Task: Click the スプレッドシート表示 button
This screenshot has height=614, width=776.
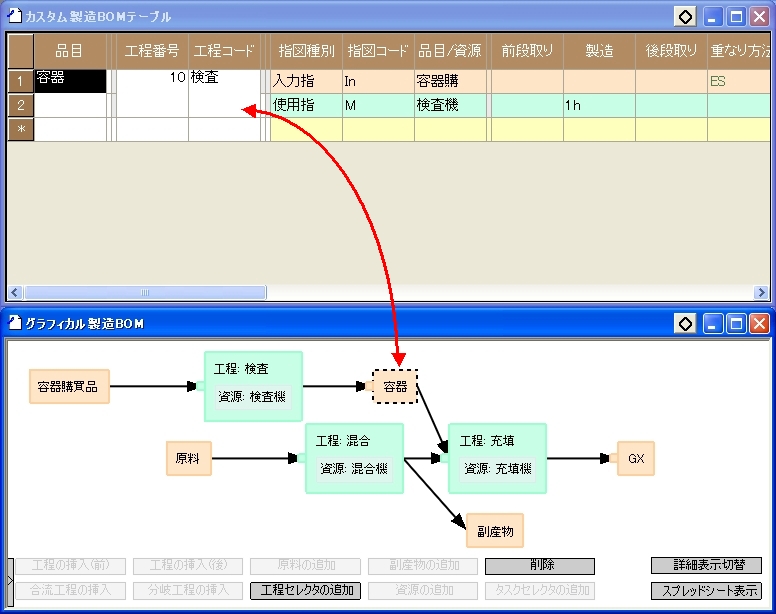Action: tap(706, 590)
